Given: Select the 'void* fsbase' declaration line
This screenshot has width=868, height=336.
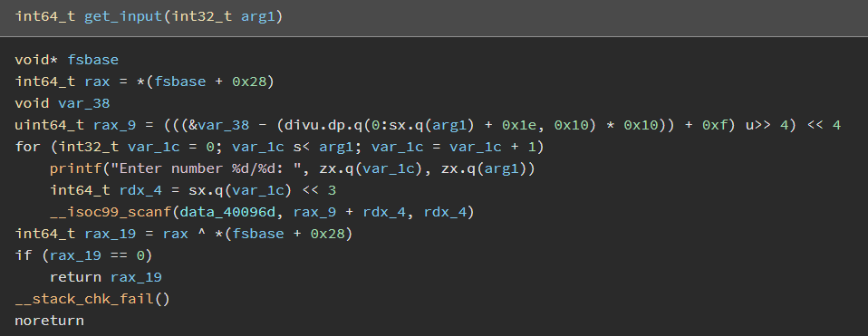Looking at the screenshot, I should point(66,60).
